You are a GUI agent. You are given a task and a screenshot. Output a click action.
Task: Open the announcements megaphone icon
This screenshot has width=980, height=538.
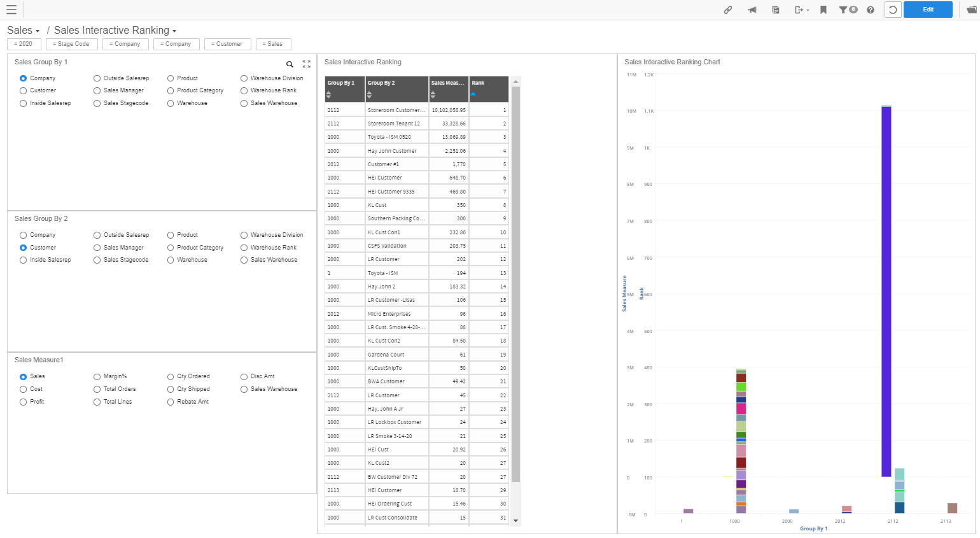pyautogui.click(x=752, y=10)
